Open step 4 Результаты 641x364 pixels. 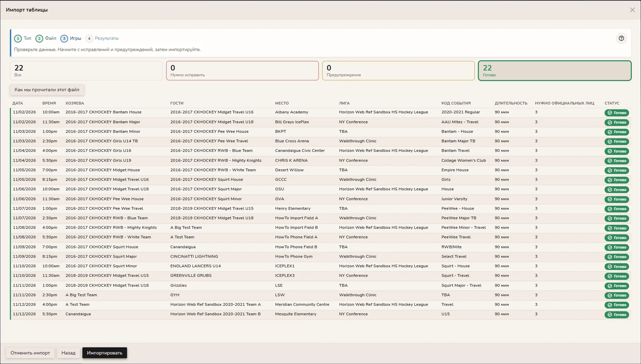102,38
